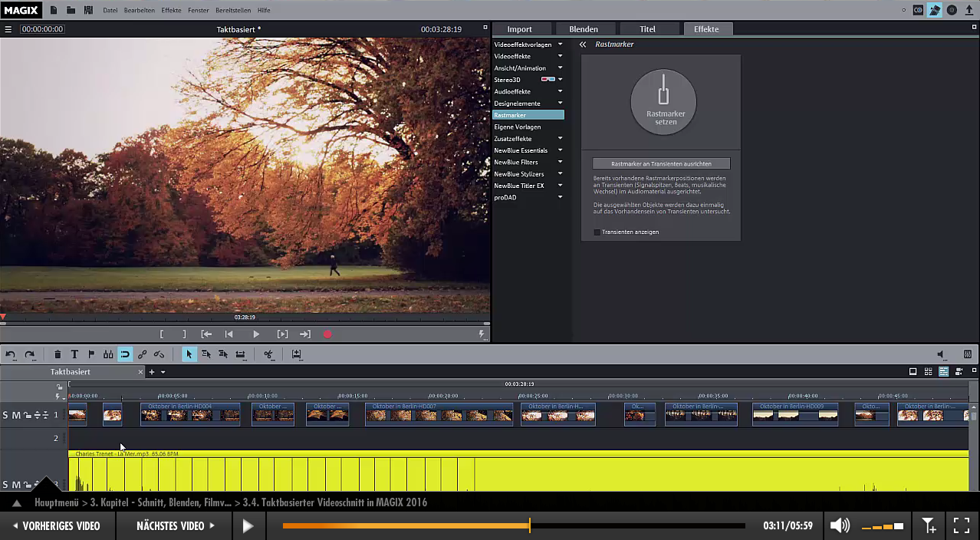This screenshot has height=540, width=980.
Task: Expand the Audioeffekte category arrow
Action: click(x=560, y=91)
